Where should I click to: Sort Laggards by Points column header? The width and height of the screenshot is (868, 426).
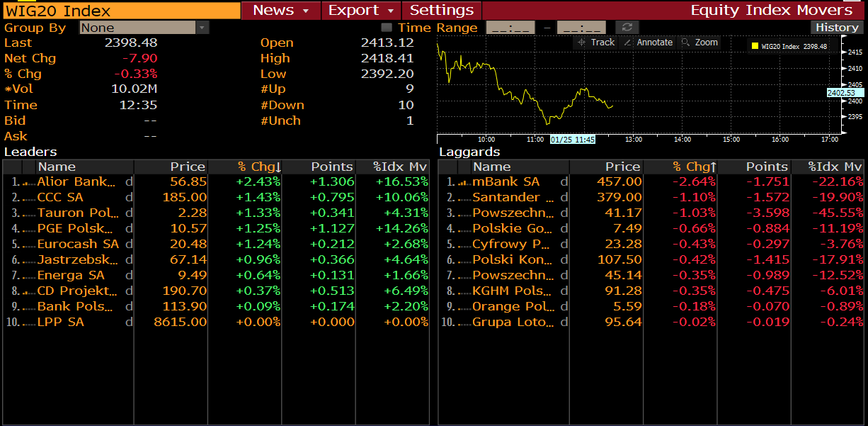point(754,167)
